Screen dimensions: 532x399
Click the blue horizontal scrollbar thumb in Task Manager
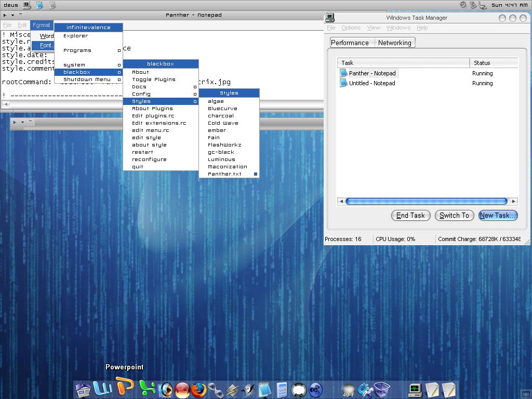[x=427, y=201]
